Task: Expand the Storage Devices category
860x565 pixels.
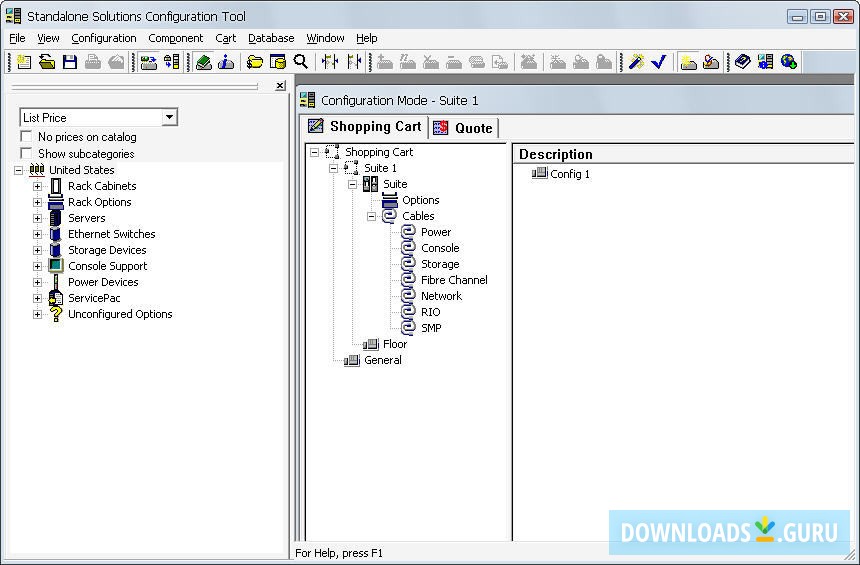Action: tap(38, 250)
